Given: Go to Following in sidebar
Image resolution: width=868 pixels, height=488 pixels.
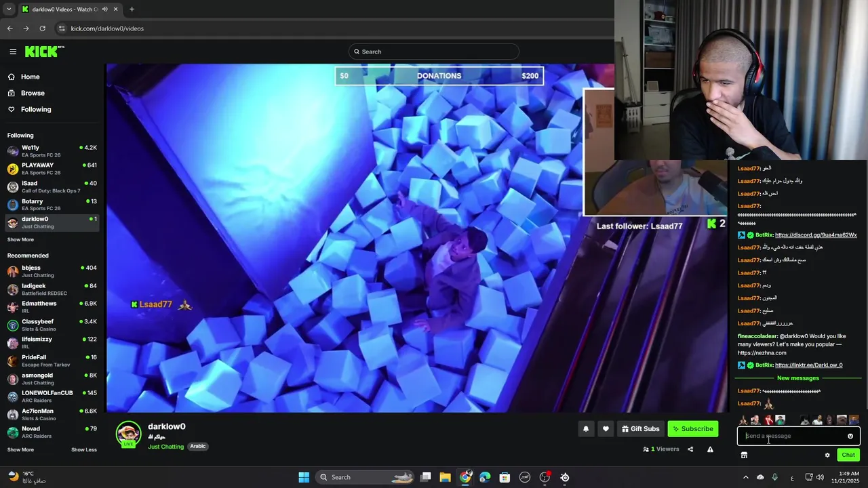Looking at the screenshot, I should point(36,109).
